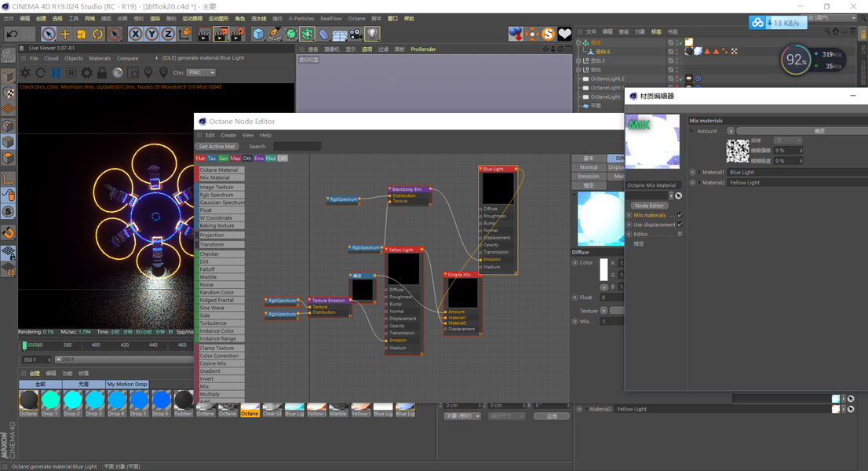Toggle the Z axis lock
This screenshot has width=868, height=471.
(x=168, y=34)
